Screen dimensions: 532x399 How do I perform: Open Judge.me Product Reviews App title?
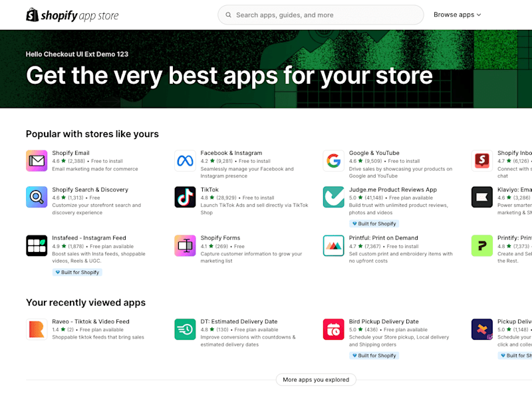(392, 190)
